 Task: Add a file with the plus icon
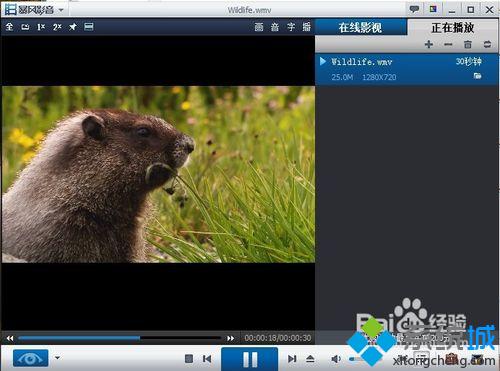[x=429, y=44]
